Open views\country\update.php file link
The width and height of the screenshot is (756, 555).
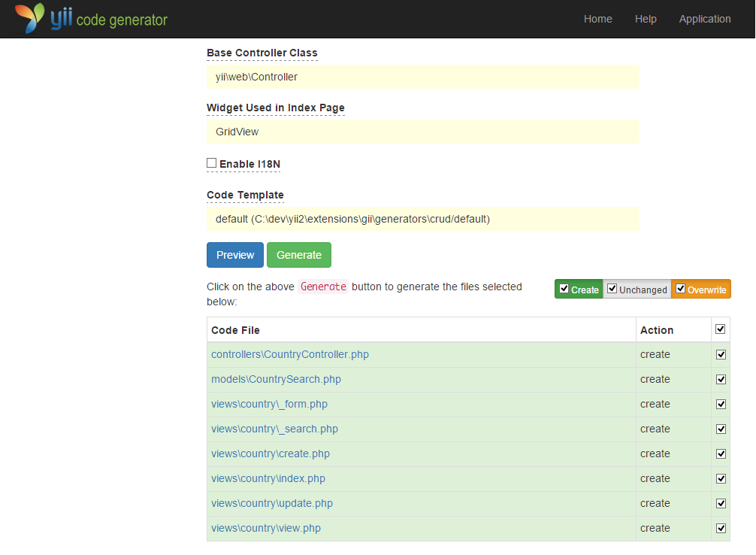[272, 503]
